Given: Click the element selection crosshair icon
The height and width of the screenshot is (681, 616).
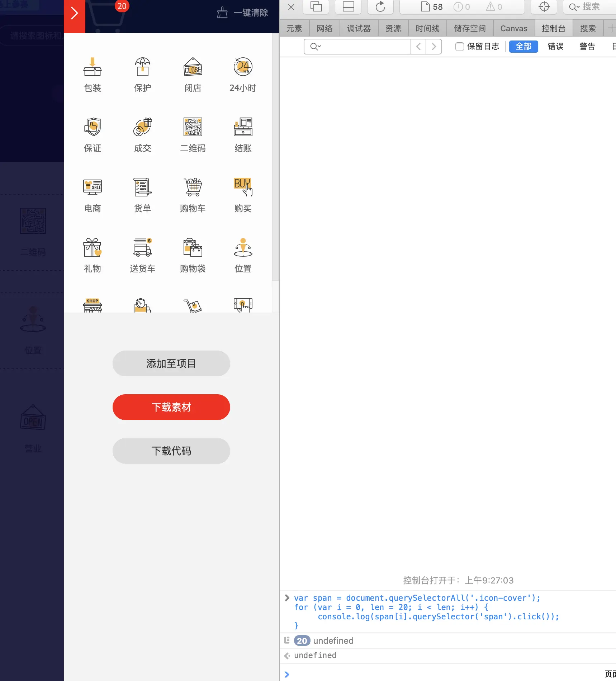Looking at the screenshot, I should [544, 7].
